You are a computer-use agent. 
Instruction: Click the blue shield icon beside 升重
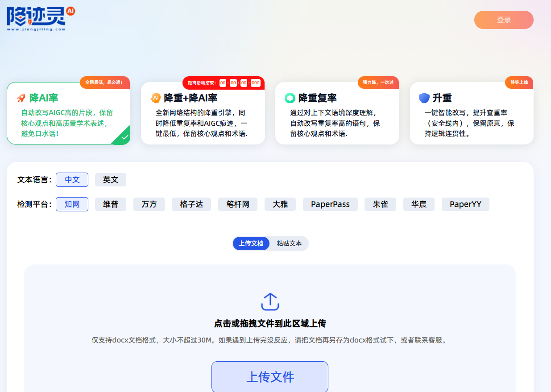[424, 98]
